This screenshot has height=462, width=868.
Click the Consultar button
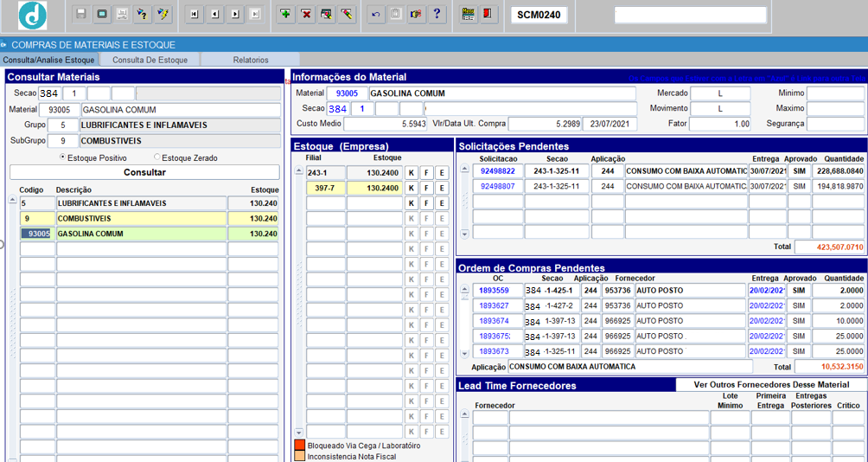pyautogui.click(x=144, y=172)
